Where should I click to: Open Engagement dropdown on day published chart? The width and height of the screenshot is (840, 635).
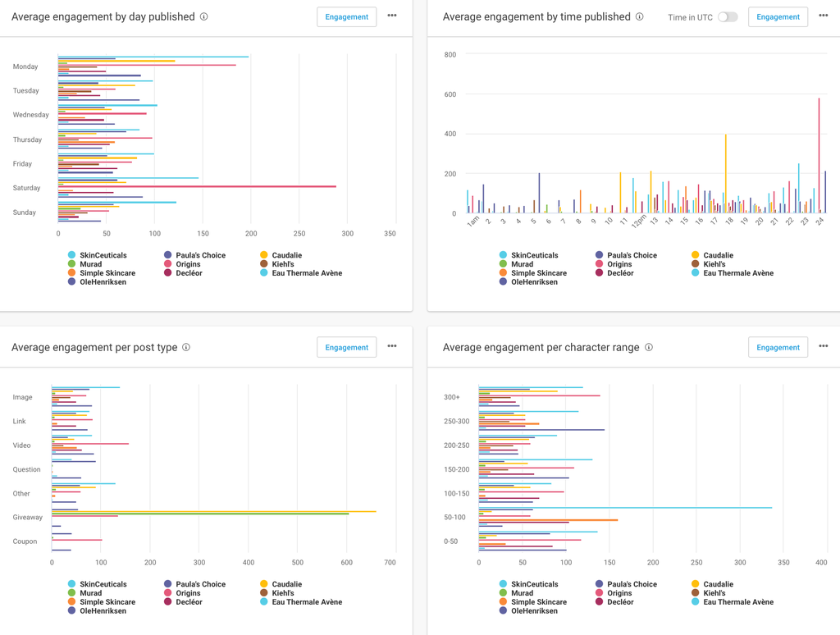pos(346,17)
